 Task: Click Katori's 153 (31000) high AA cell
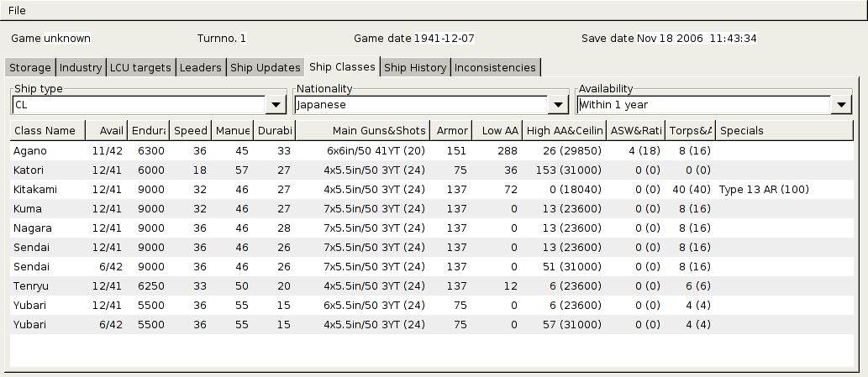coord(564,170)
